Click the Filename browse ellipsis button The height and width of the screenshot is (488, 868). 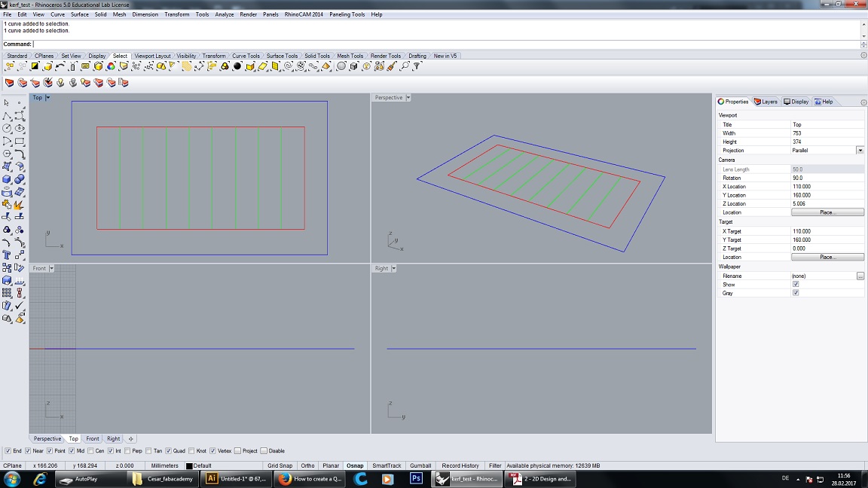pyautogui.click(x=860, y=276)
